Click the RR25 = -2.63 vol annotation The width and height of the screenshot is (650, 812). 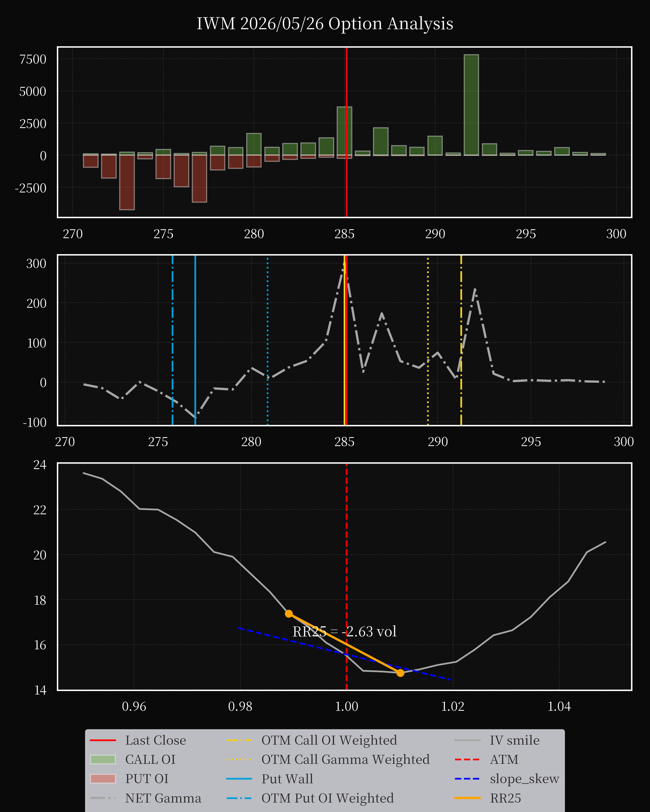[344, 631]
